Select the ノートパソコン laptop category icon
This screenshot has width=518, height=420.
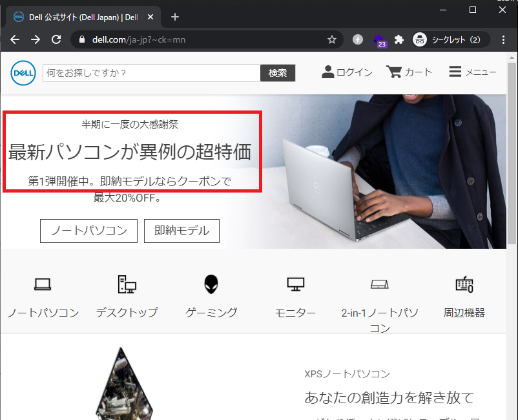point(43,284)
